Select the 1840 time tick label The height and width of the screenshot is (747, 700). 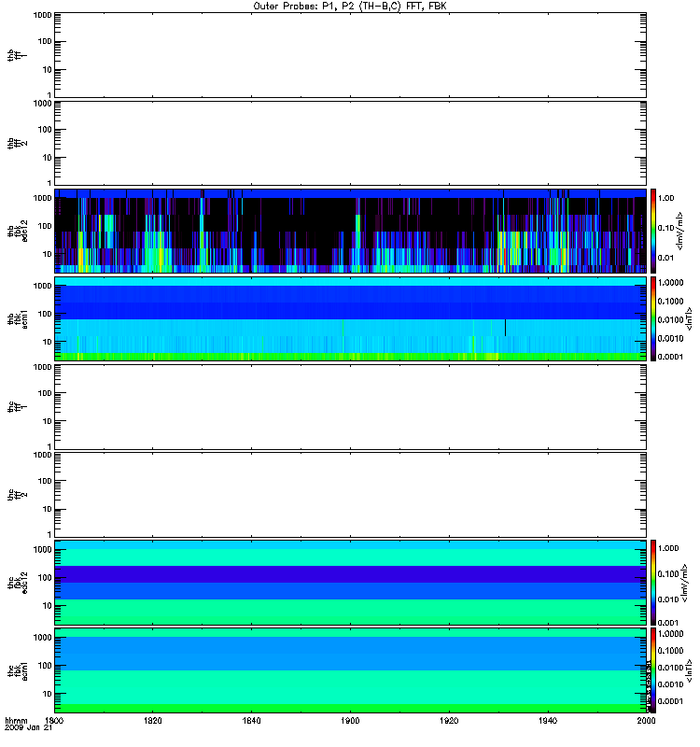point(252,721)
